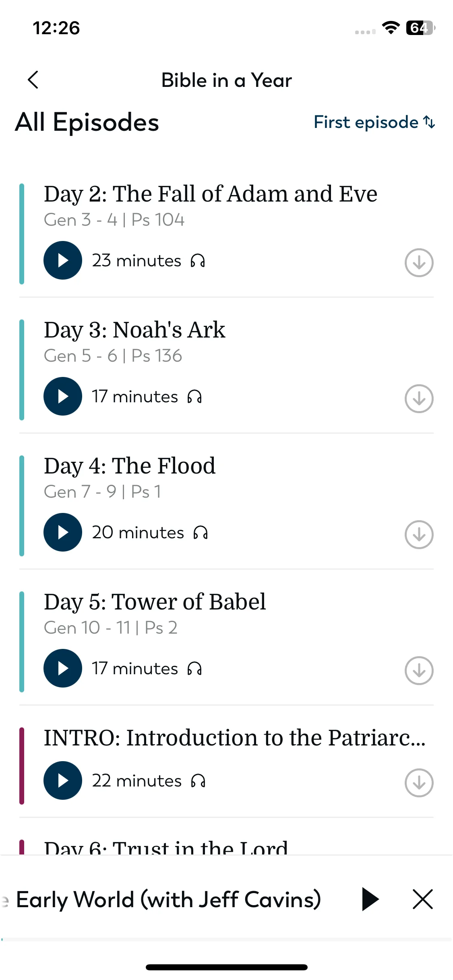453x980 pixels.
Task: Download the Day 4 Flood episode
Action: (419, 535)
